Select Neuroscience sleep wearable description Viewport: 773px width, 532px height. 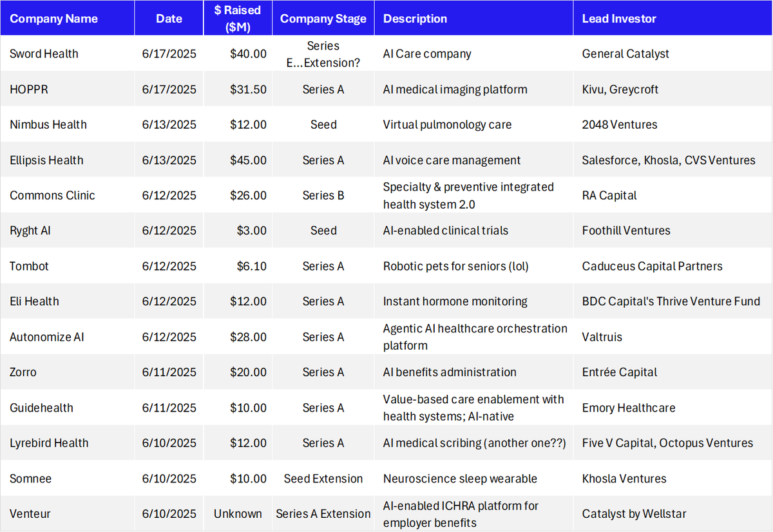tap(474, 479)
